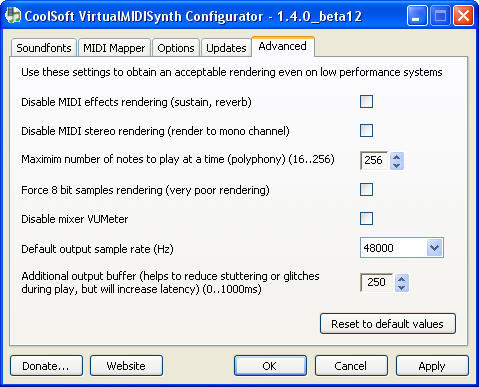Increase output buffer with up arrow
Screen dimensions: 479x387
pos(402,279)
